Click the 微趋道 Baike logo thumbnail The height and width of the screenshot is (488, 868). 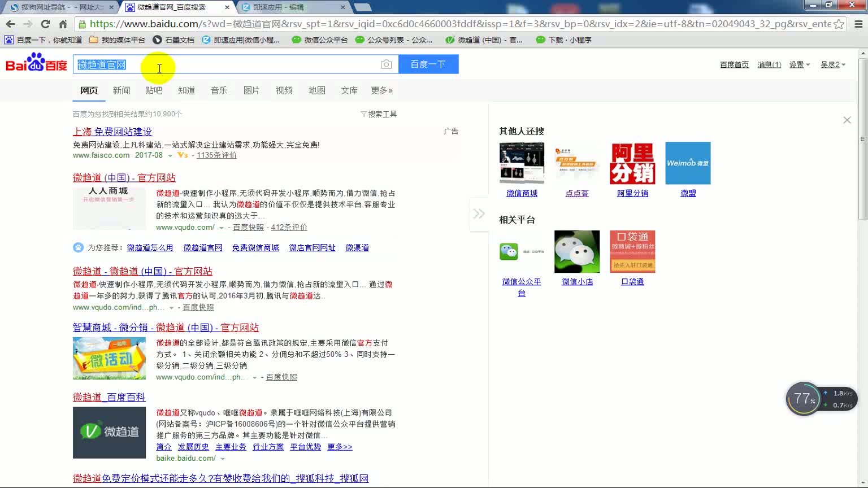coord(109,432)
